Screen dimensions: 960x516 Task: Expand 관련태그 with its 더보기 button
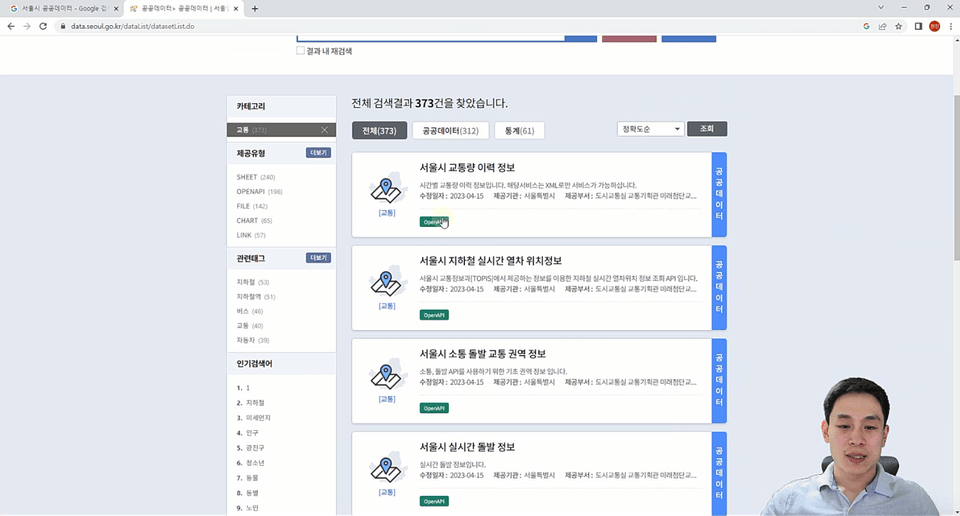click(x=318, y=258)
